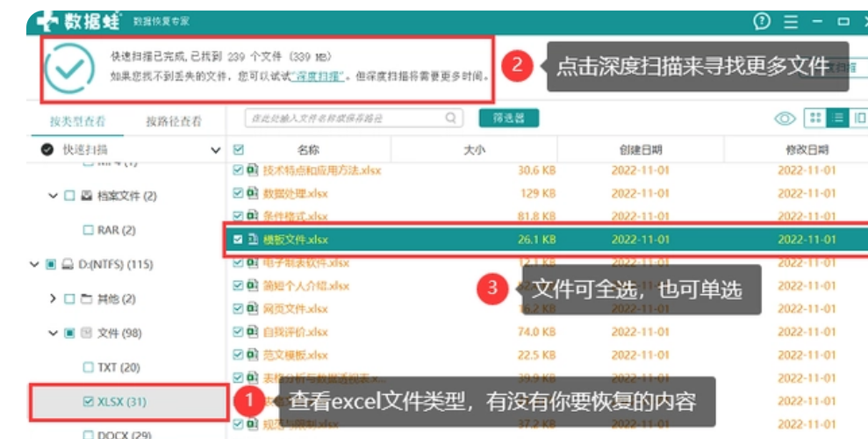Switch to list details view
This screenshot has height=439, width=868.
[837, 118]
